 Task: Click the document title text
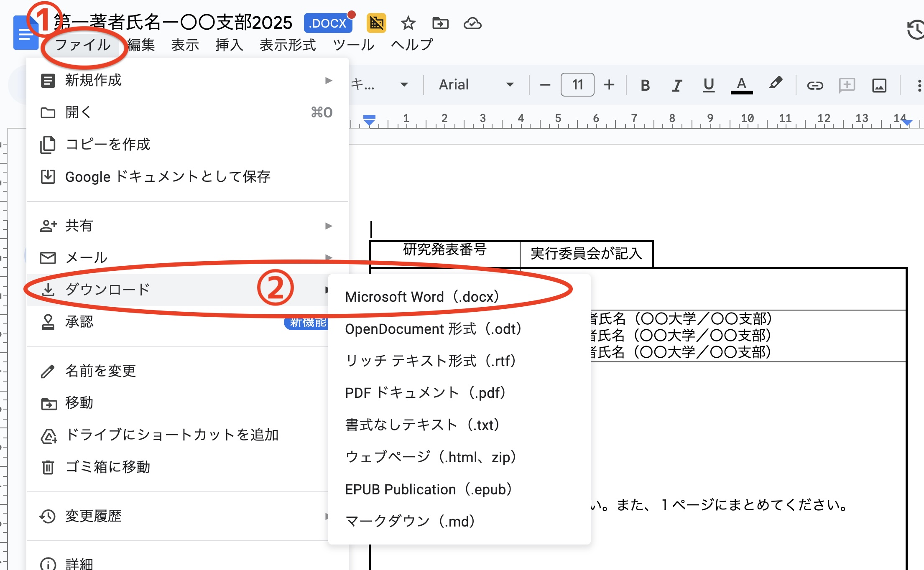pyautogui.click(x=173, y=22)
